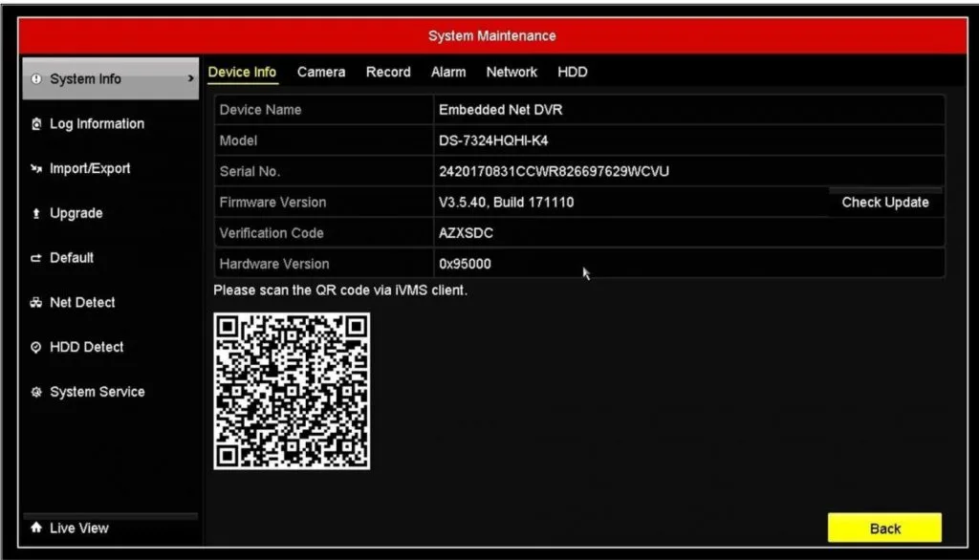
Task: Click the 'Firmware Version' field label
Action: [x=272, y=203]
